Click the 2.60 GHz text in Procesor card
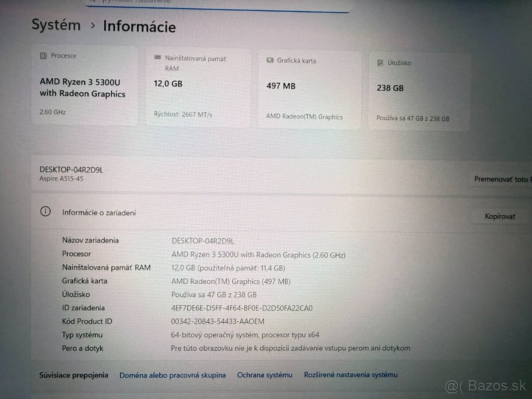Image resolution: width=532 pixels, height=399 pixels. pyautogui.click(x=53, y=112)
